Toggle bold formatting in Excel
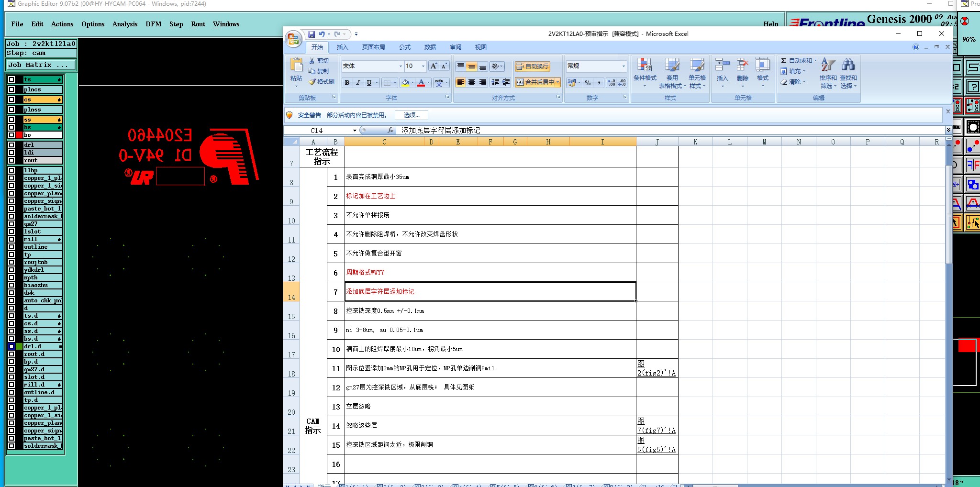This screenshot has height=487, width=980. click(347, 83)
